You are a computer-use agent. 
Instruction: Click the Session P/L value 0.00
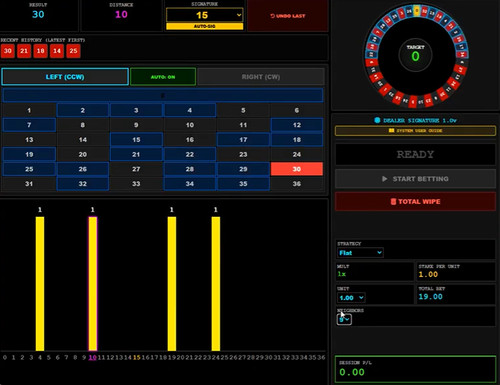coord(352,372)
